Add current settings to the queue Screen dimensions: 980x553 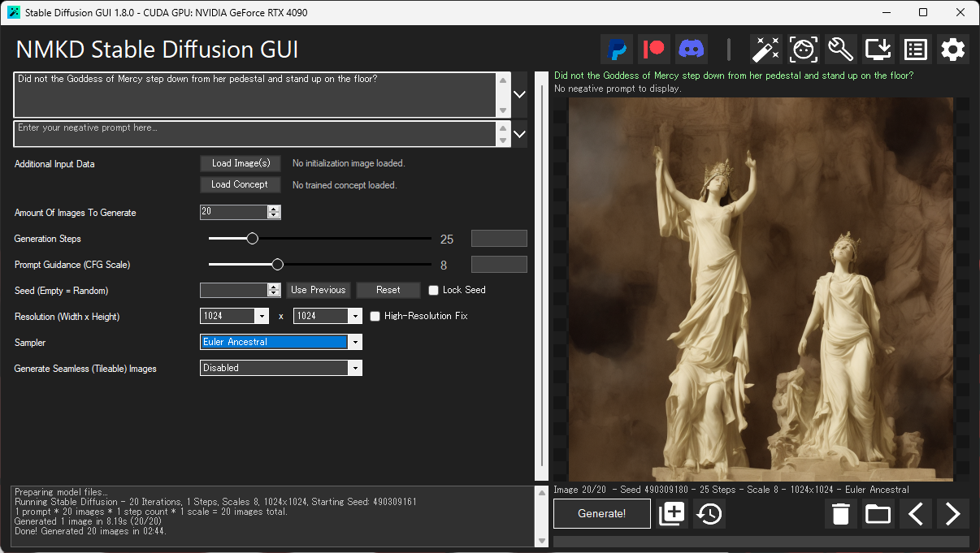tap(672, 513)
